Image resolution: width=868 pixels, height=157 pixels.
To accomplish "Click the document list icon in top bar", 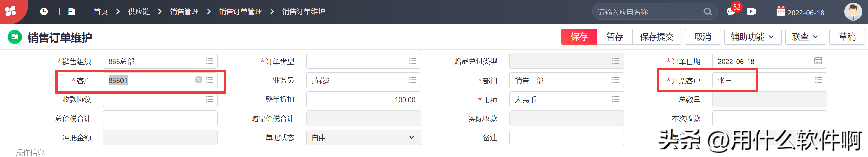I will point(71,12).
